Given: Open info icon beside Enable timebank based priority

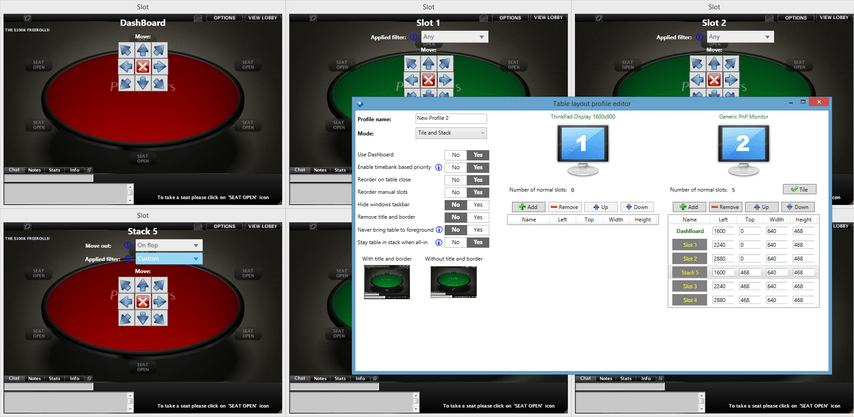Looking at the screenshot, I should click(438, 167).
